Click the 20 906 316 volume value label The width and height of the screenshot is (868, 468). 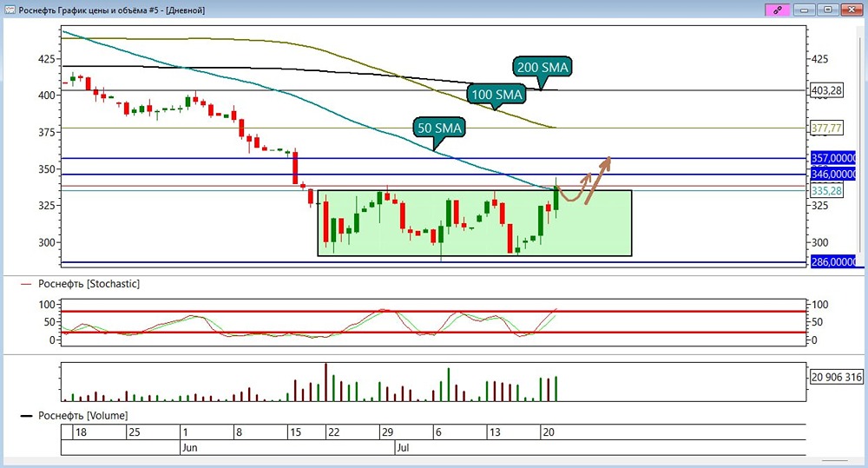(837, 378)
